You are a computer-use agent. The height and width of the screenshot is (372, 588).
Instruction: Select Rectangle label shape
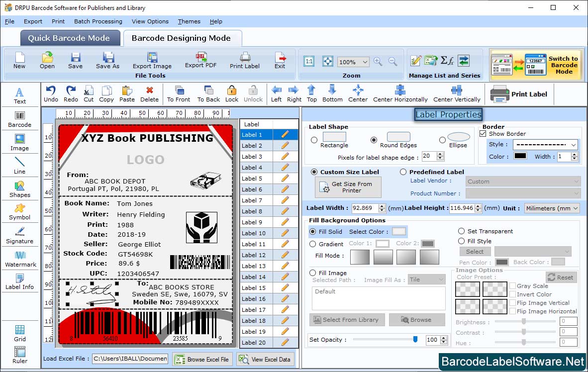(314, 140)
